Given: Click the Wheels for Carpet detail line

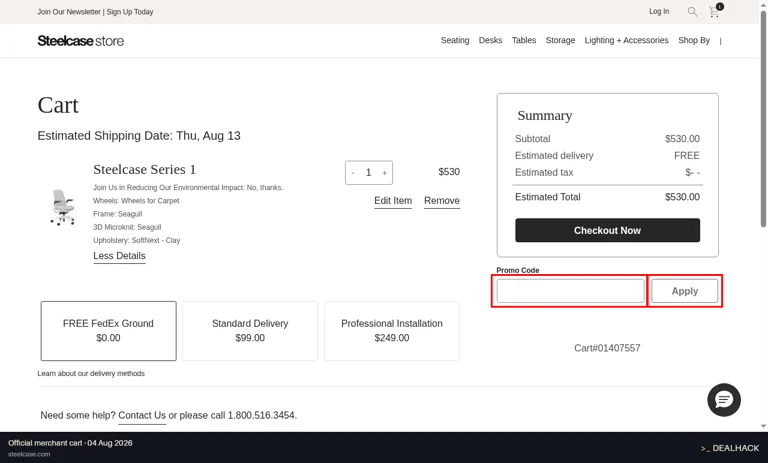Looking at the screenshot, I should pos(136,200).
